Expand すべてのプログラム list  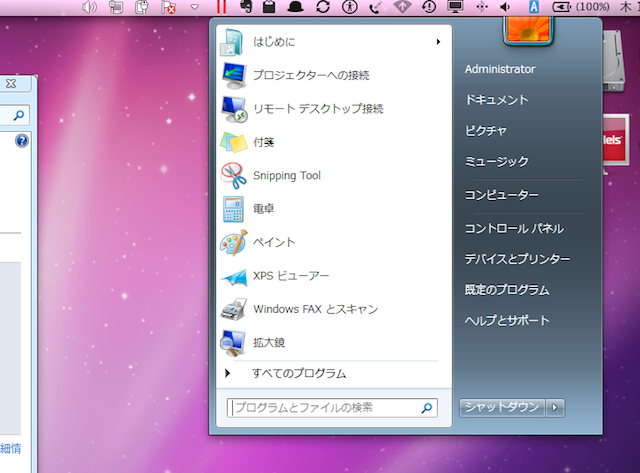333,373
